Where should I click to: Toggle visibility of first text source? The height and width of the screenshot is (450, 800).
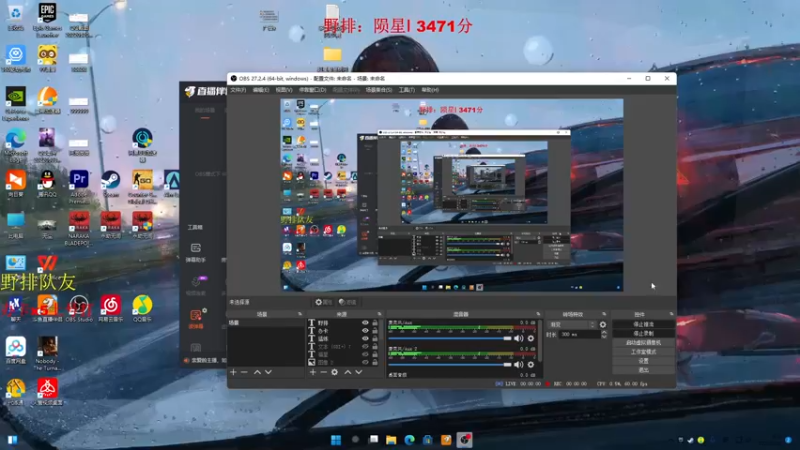[x=365, y=323]
